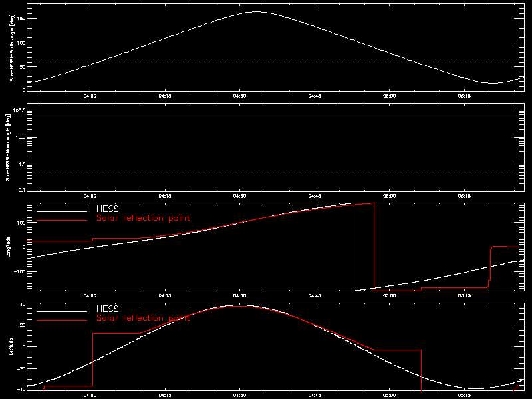This screenshot has height=399, width=532.
Task: Click the white HESSI legend line in Longitude plot
Action: [x=62, y=211]
